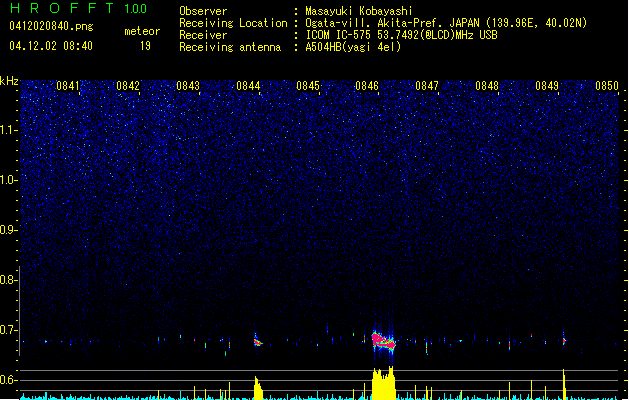
Task: Click the brief meteor echo after 0849
Action: pyautogui.click(x=564, y=341)
